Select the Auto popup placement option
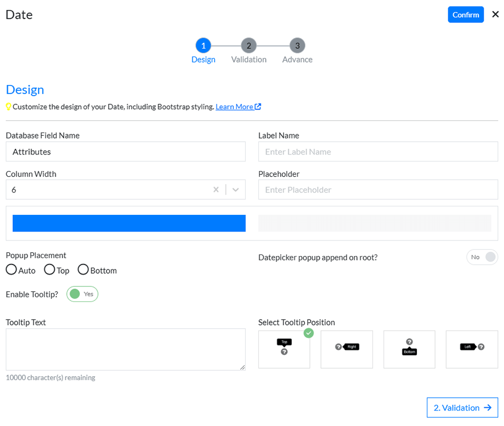The height and width of the screenshot is (426, 504). pos(11,270)
